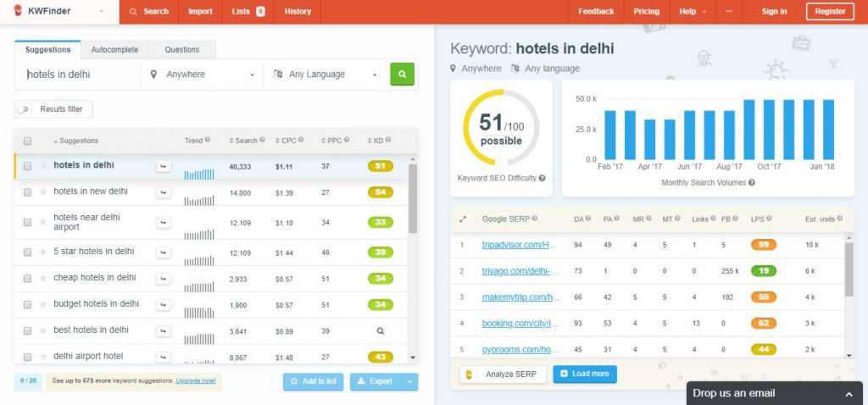Screen dimensions: 868x405
Task: Expand the Any Language dropdown
Action: point(325,75)
